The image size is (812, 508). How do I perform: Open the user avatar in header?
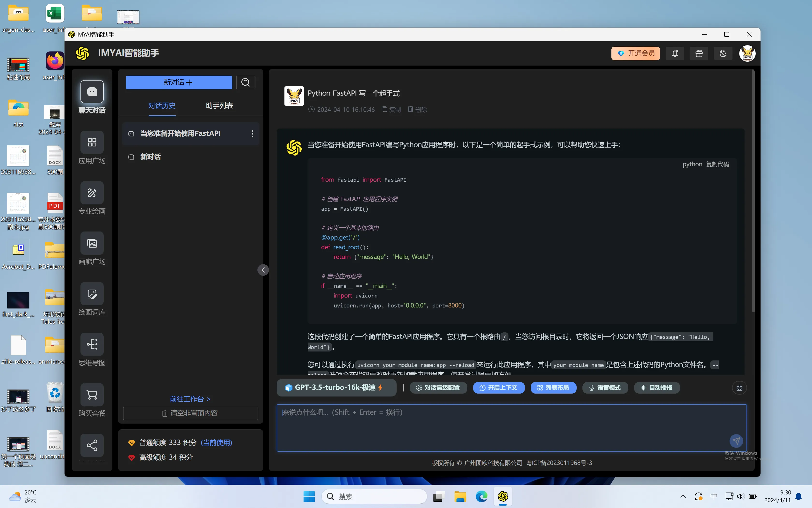pyautogui.click(x=747, y=53)
